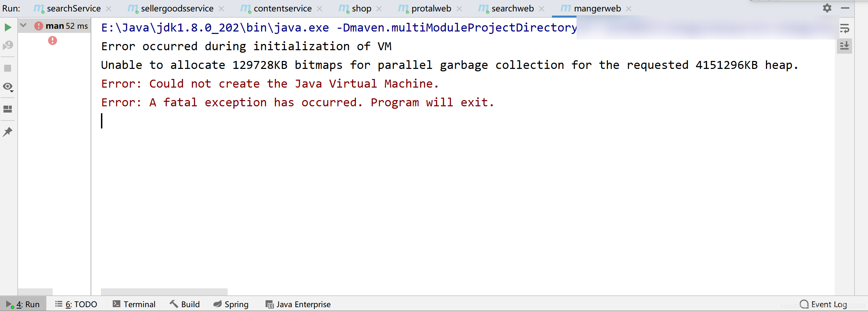868x312 pixels.
Task: Select the Stop process icon
Action: [x=8, y=68]
